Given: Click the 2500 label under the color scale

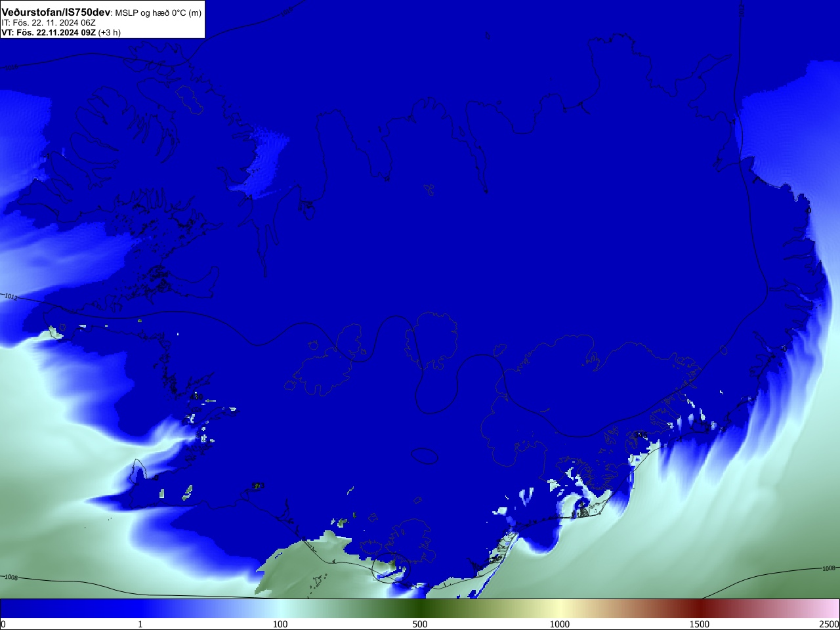Looking at the screenshot, I should 829,624.
